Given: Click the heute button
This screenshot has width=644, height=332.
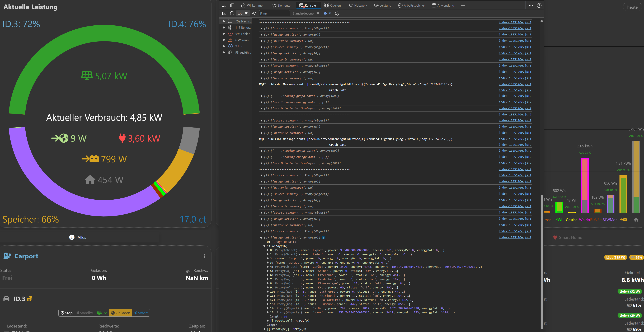Looking at the screenshot, I should click(632, 7).
